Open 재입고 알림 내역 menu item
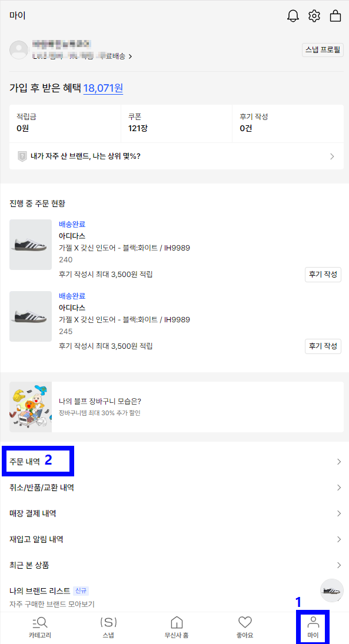This screenshot has width=349, height=644. point(174,539)
